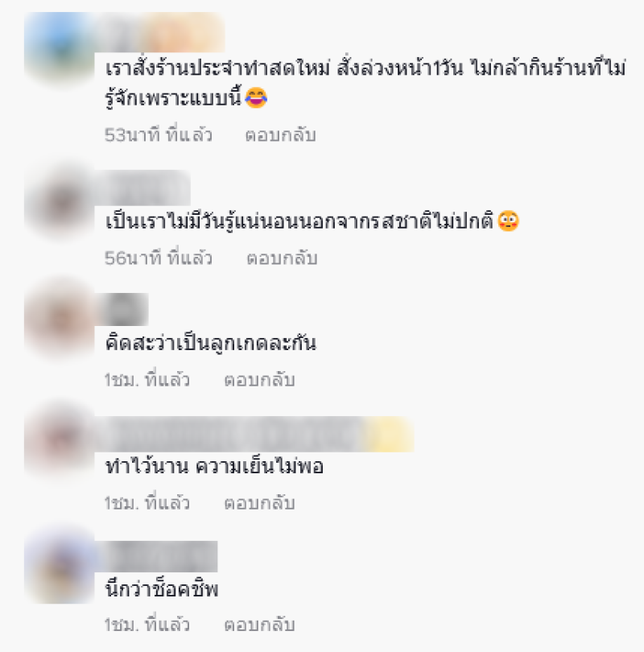Click ตอบกลับ under the 56-minute-old comment
644x652 pixels.
point(282,258)
